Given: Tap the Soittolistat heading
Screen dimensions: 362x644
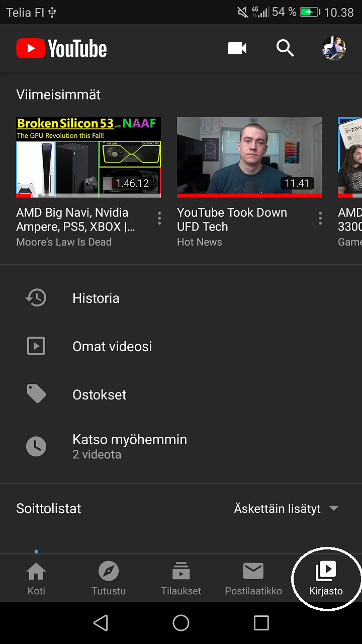Looking at the screenshot, I should point(49,508).
